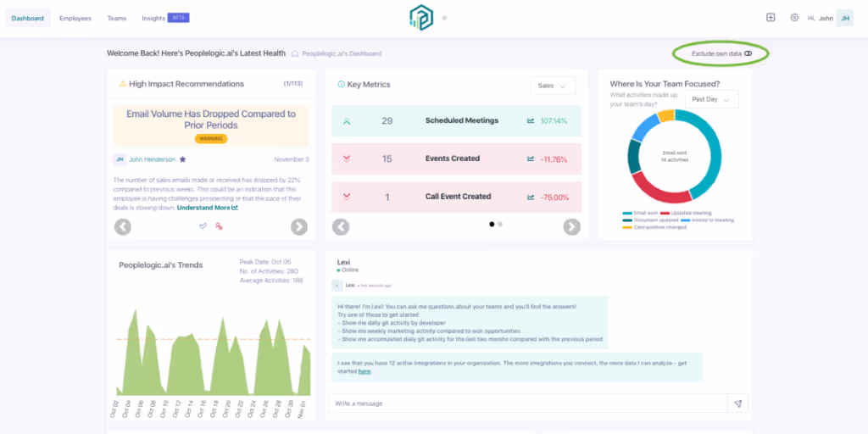The width and height of the screenshot is (868, 434).
Task: Click the chart icon in Call Event Created row
Action: [x=531, y=197]
